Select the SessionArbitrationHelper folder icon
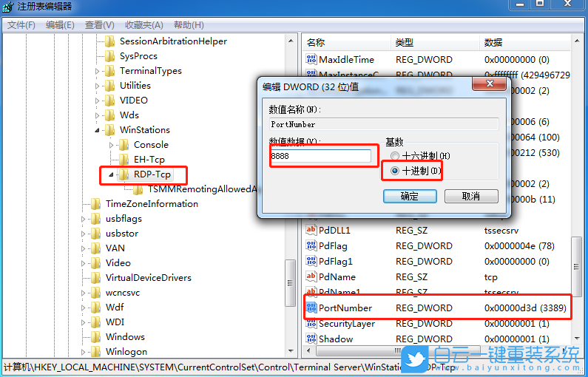Image resolution: width=588 pixels, height=377 pixels. [110, 41]
